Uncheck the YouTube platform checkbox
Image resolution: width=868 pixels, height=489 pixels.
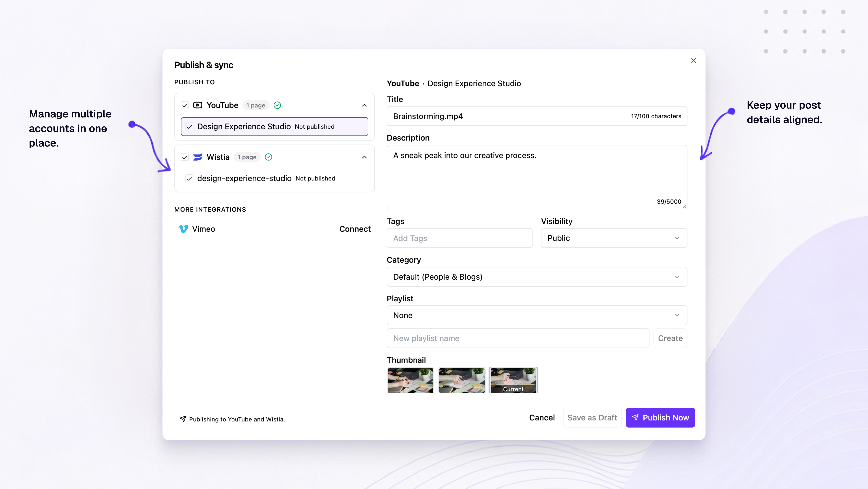[x=185, y=105]
